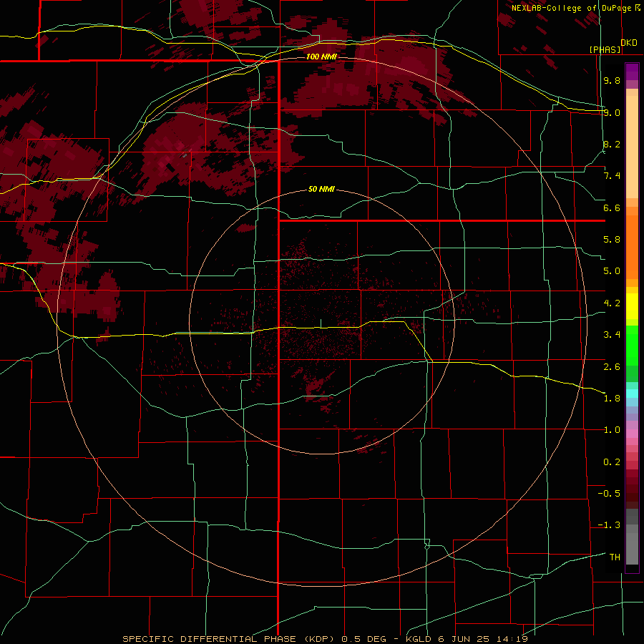This screenshot has height=644, width=644.
Task: Click the DKD label above the color scale
Action: (x=629, y=43)
